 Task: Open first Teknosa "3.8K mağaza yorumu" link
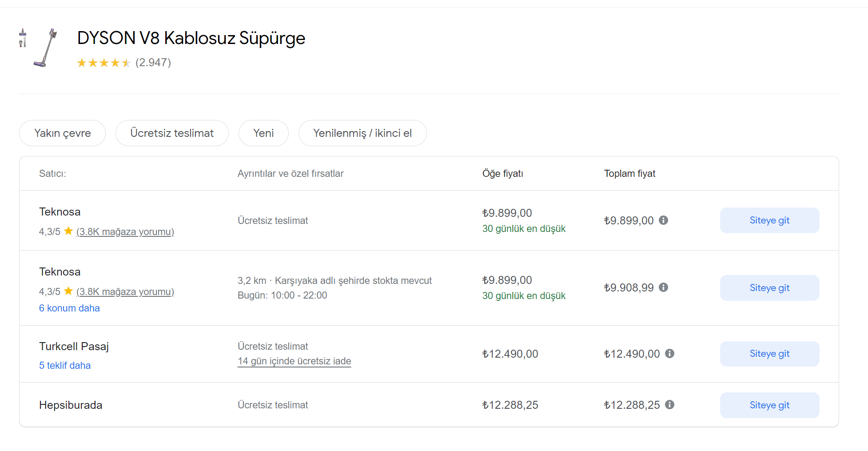coord(125,232)
